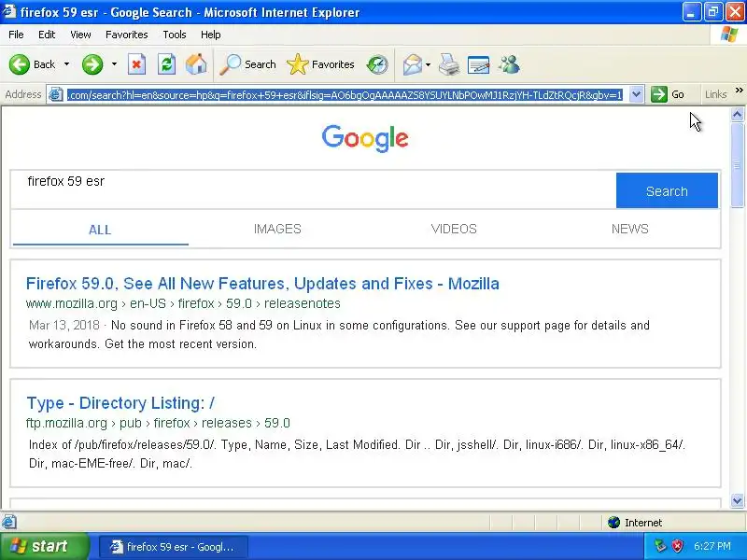Select the ALL results tab
This screenshot has height=560, width=747.
click(x=100, y=230)
